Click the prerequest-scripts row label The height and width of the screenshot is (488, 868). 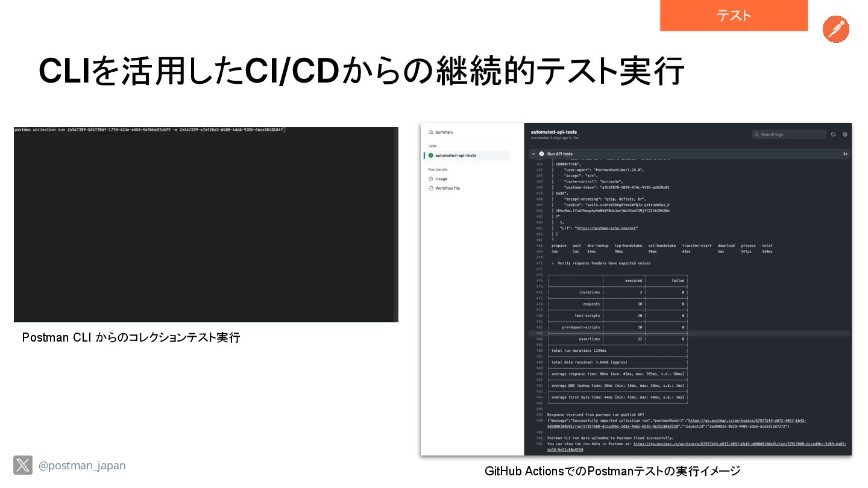coord(581,327)
